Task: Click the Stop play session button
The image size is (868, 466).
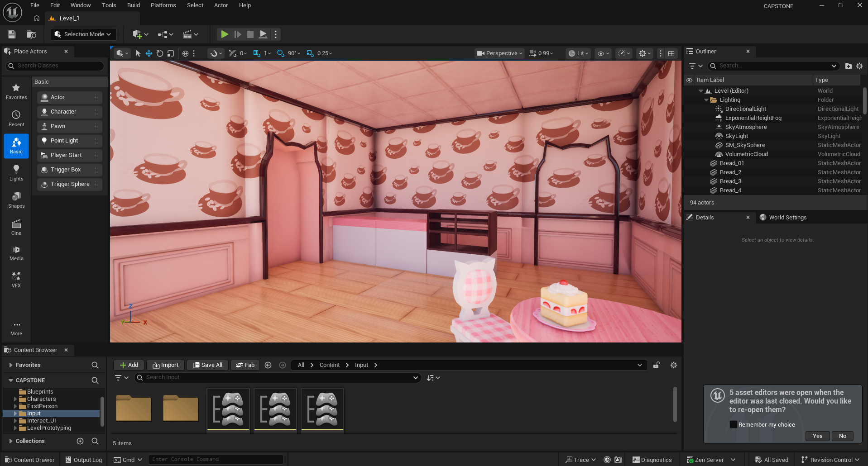Action: [250, 34]
